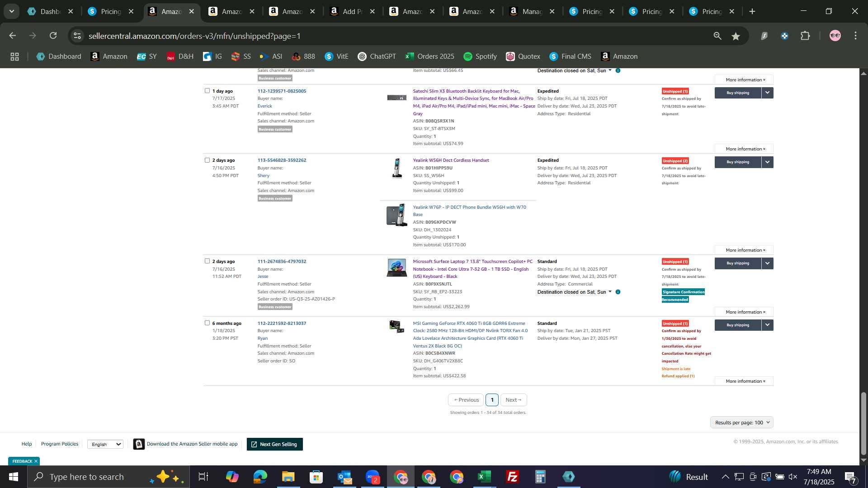Select checkbox for order 112-1239571-0825005

[207, 91]
